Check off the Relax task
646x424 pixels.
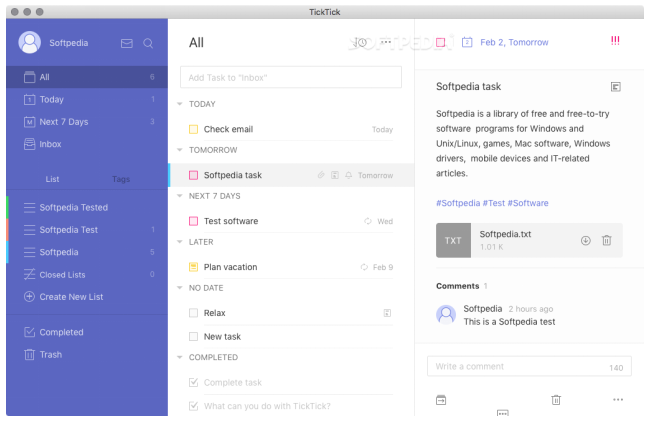click(193, 313)
